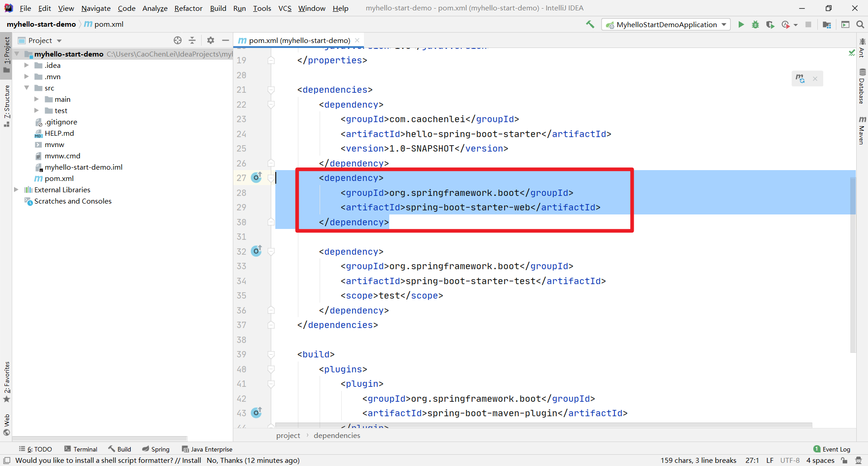Open the File menu

pyautogui.click(x=25, y=8)
